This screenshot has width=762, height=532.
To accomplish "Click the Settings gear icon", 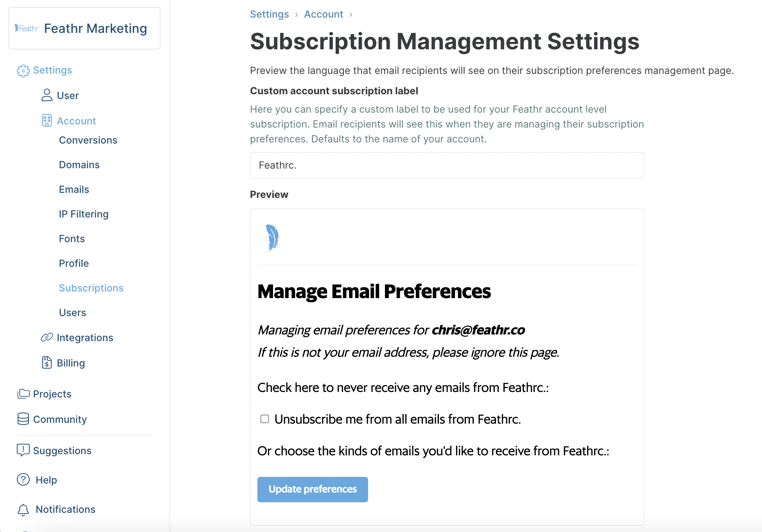I will (23, 70).
